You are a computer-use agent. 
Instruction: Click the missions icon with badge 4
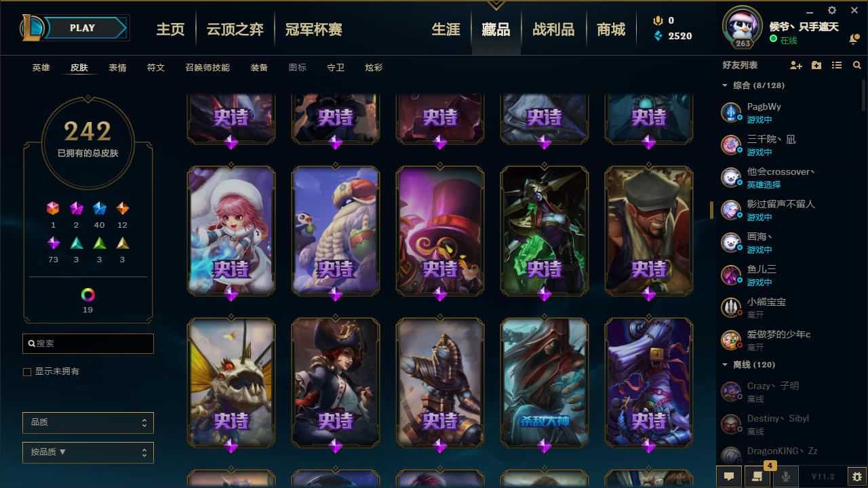coord(757,476)
